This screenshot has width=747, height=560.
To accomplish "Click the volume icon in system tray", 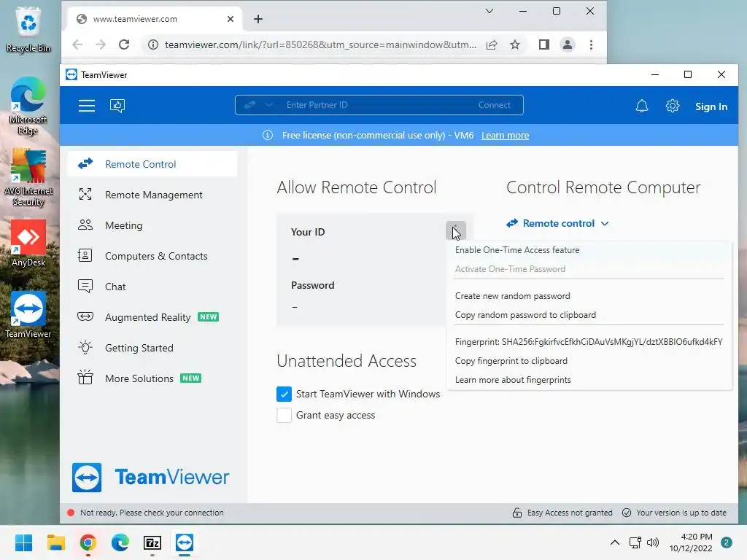I will [653, 542].
